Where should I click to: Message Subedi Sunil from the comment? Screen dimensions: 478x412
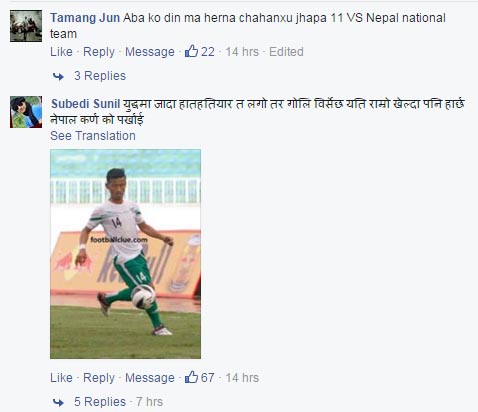click(150, 378)
